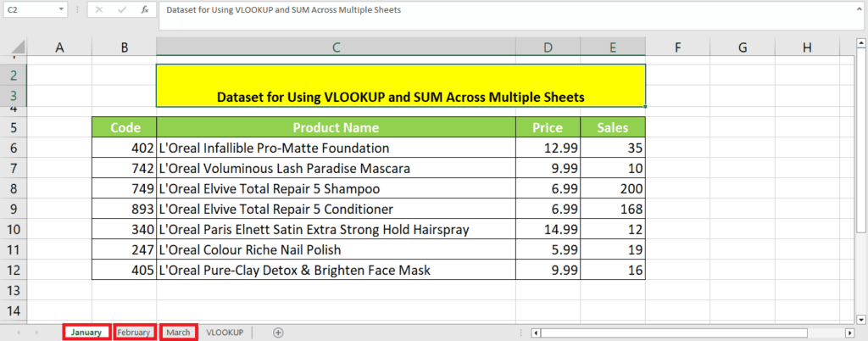Select row 8 header

click(x=14, y=189)
